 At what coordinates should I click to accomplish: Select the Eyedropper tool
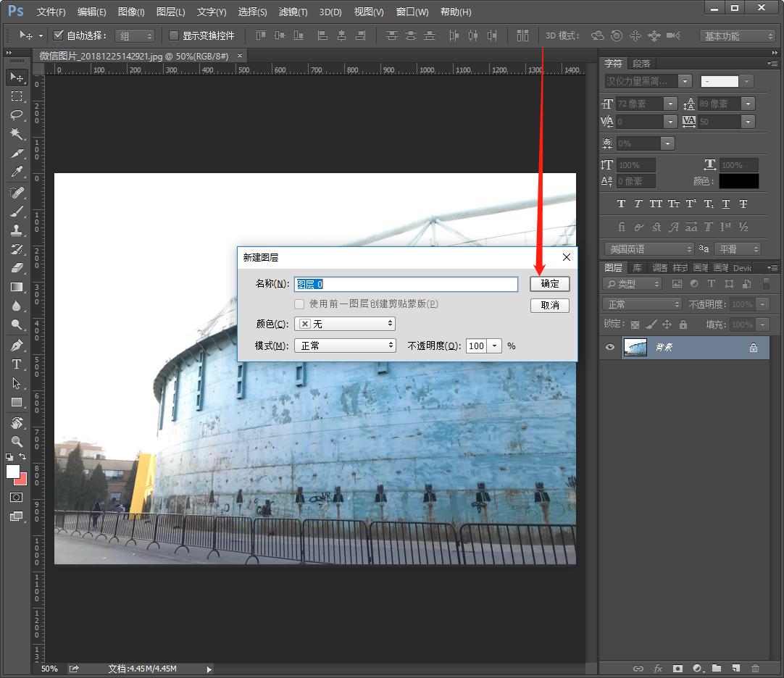pyautogui.click(x=17, y=172)
